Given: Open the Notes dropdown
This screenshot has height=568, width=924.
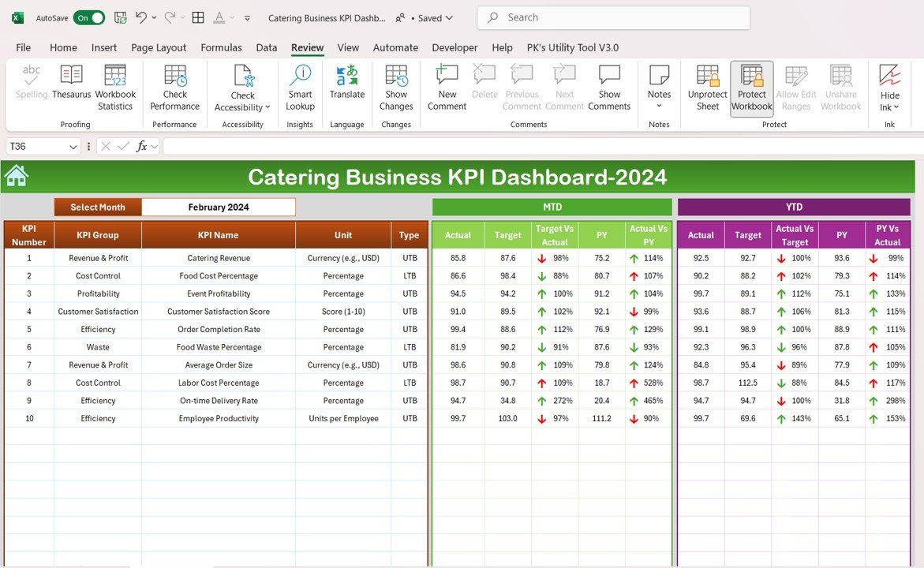Looking at the screenshot, I should point(659,106).
